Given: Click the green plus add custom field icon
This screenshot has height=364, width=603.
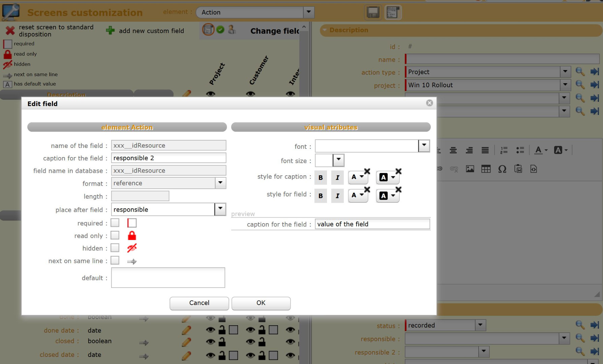Looking at the screenshot, I should (x=110, y=31).
